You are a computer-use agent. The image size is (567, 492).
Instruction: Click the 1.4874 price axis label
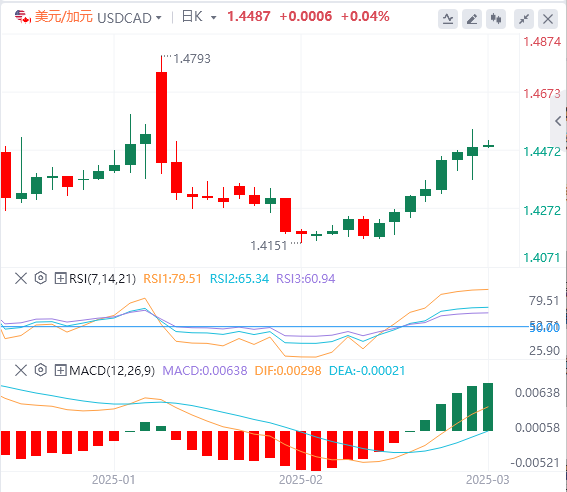(542, 42)
